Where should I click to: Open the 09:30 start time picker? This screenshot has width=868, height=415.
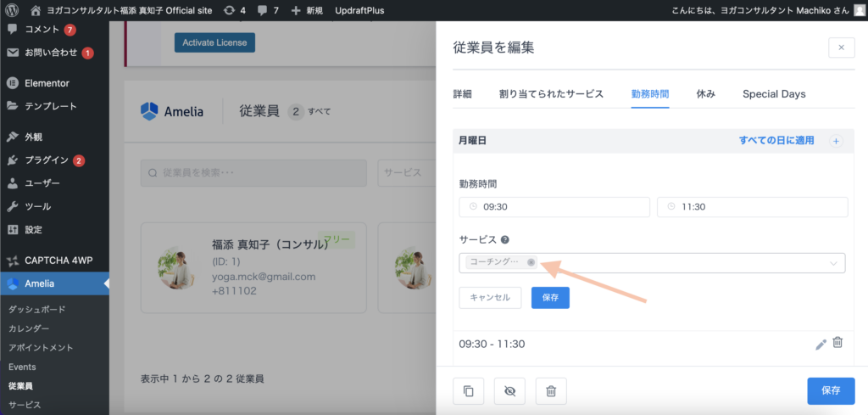[554, 207]
